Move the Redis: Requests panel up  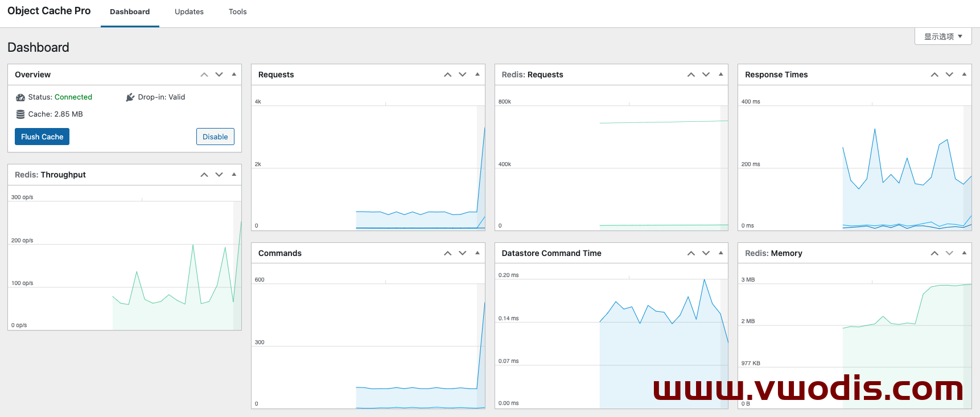(691, 75)
